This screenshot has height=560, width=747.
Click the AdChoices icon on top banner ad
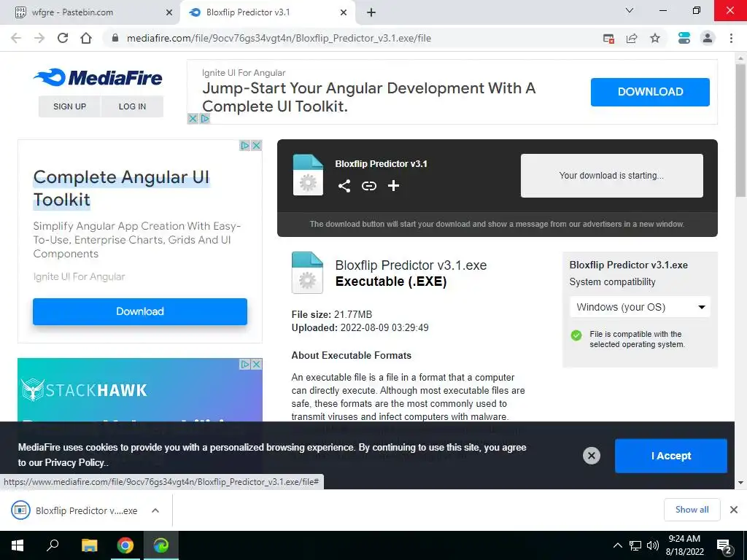(205, 119)
